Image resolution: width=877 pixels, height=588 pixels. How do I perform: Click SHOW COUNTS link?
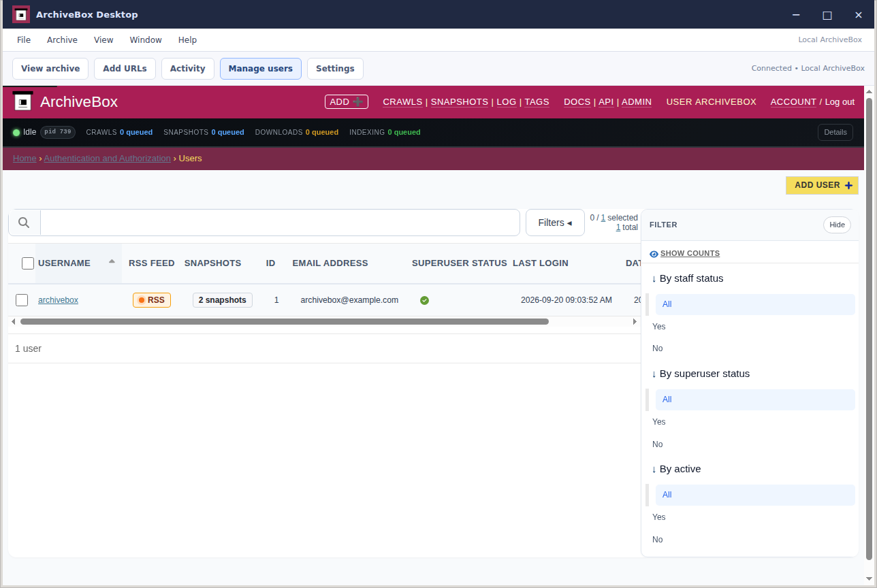tap(690, 254)
